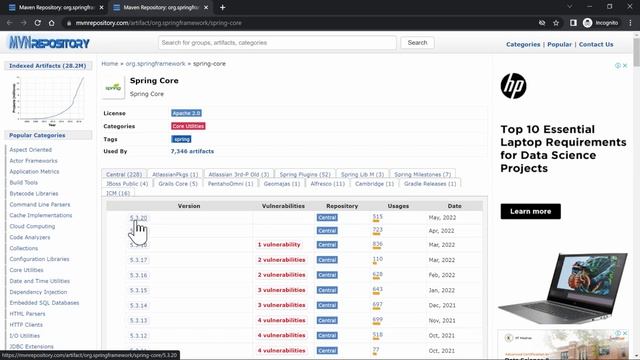Open Aspect Oriented category
The image size is (640, 360).
pos(31,150)
